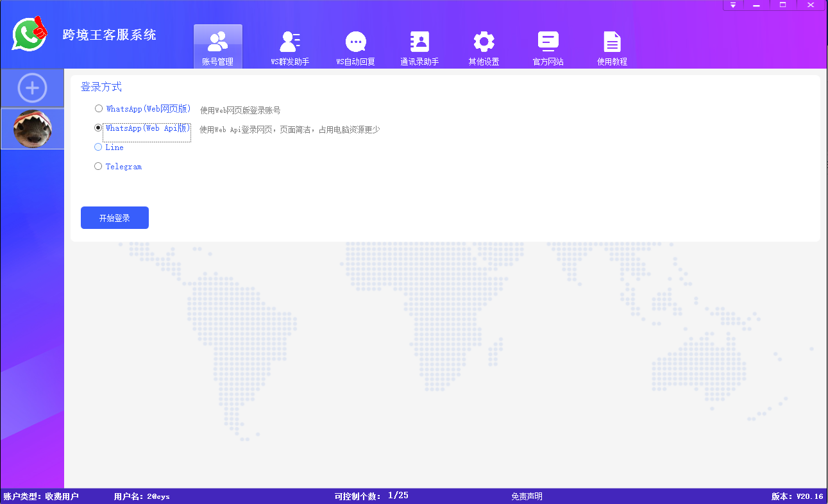Viewport: 828px width, 504px height.
Task: Select the 通讯录助手 (contacts assistant) icon
Action: [419, 45]
